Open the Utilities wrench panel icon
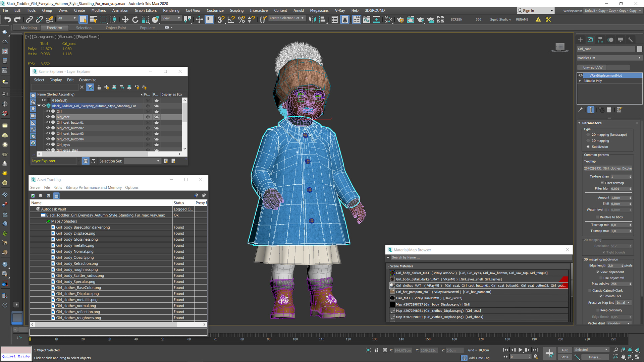 (x=631, y=40)
